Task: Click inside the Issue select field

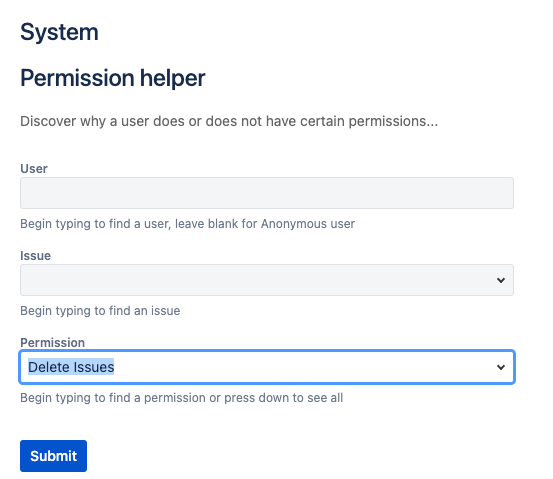Action: 267,280
